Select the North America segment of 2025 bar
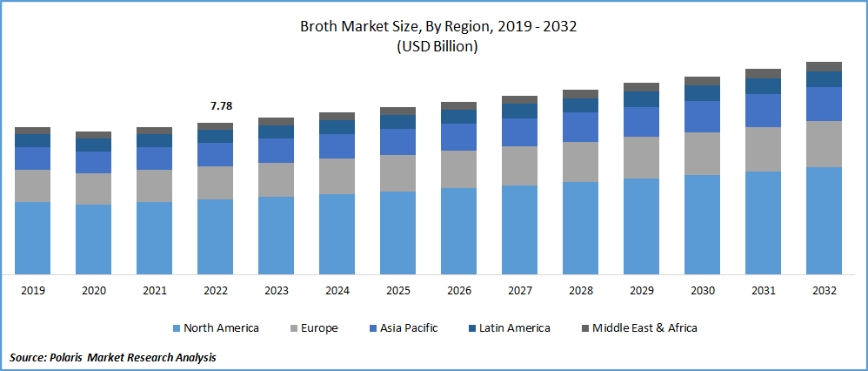The height and width of the screenshot is (371, 868). (x=398, y=233)
